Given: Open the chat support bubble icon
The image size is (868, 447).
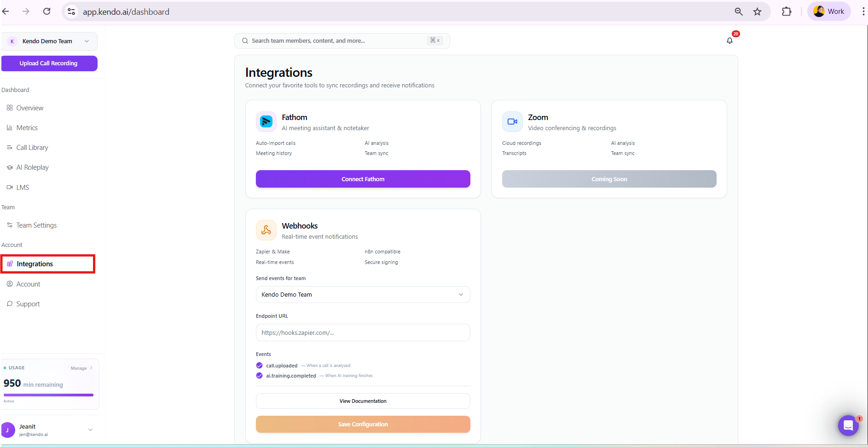Looking at the screenshot, I should pos(848,425).
